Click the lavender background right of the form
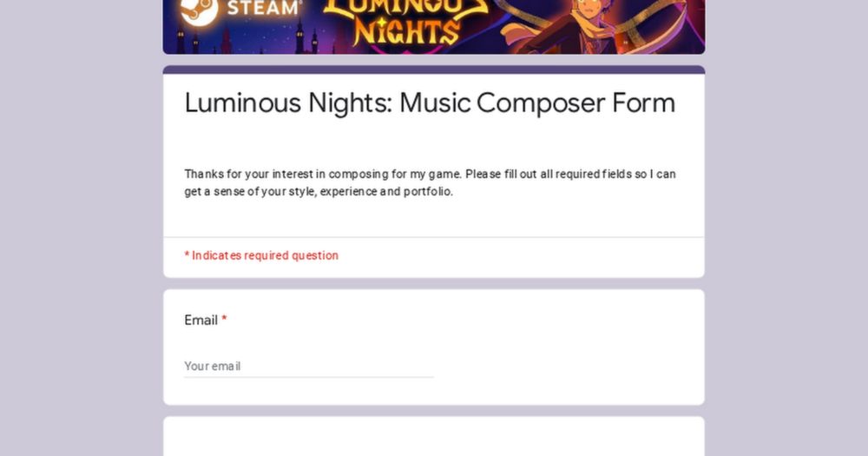 click(786, 228)
